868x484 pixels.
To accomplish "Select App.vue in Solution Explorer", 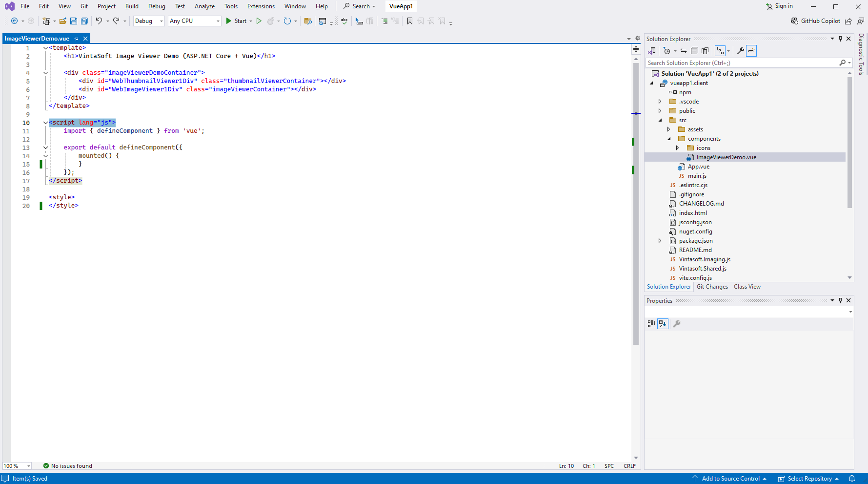I will coord(699,167).
